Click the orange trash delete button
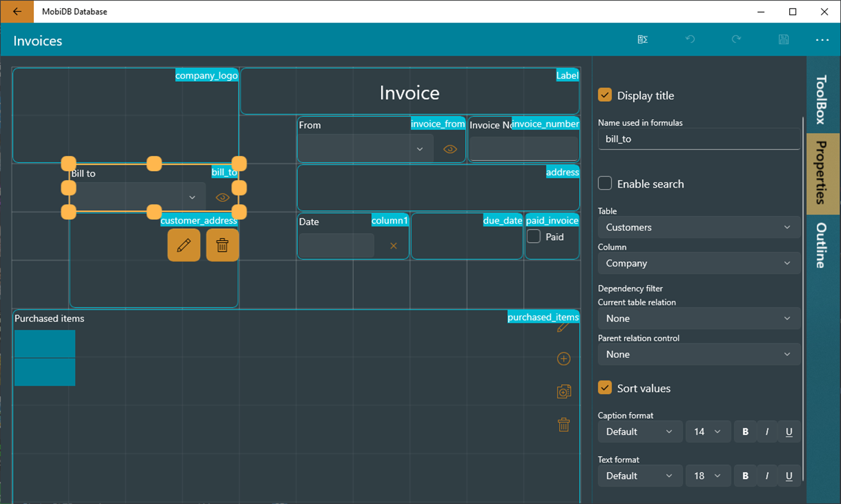Viewport: 841px width, 504px height. point(222,245)
